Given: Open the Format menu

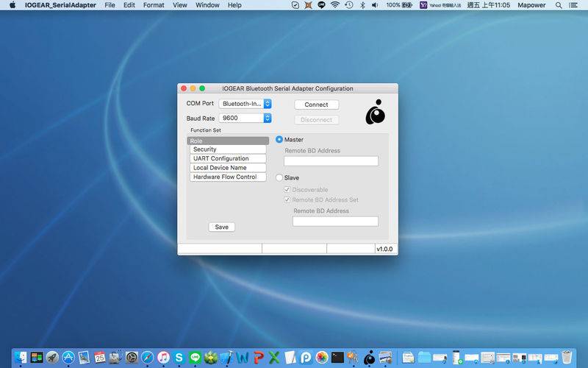Looking at the screenshot, I should pos(154,5).
